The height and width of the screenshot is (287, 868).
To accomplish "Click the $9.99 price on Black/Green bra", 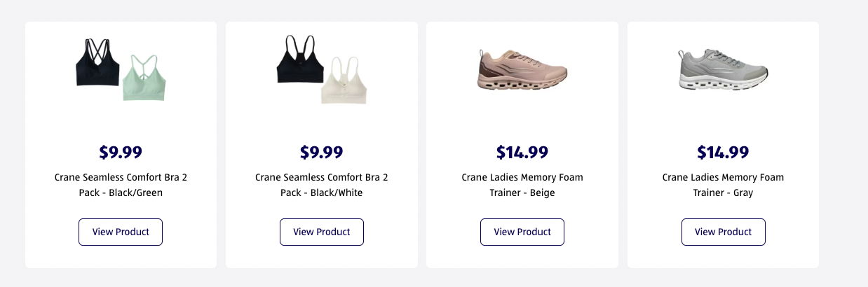I will pyautogui.click(x=121, y=152).
